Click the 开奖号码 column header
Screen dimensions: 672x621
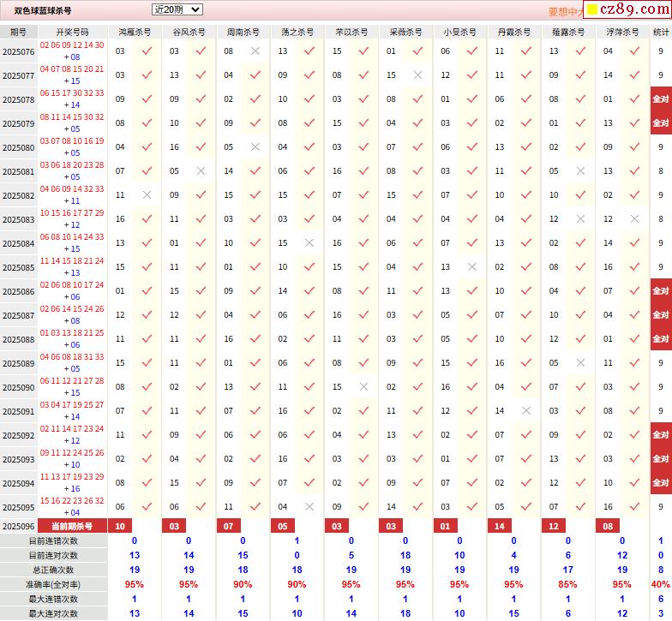pos(72,33)
